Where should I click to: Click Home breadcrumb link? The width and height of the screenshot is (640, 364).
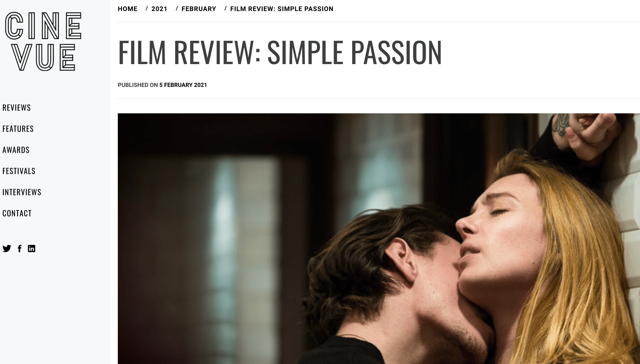click(x=128, y=9)
